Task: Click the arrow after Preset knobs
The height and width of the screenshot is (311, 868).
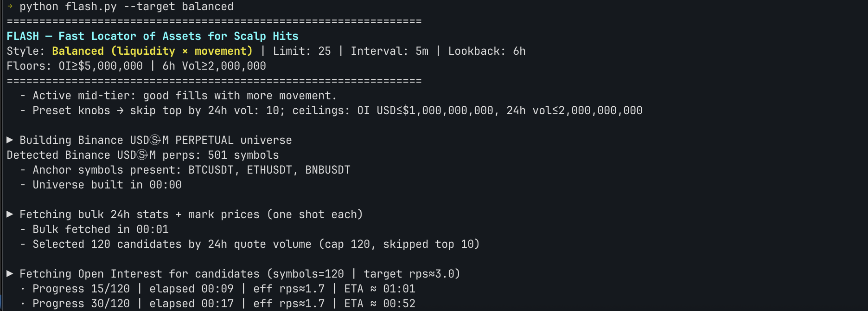Action: (x=120, y=110)
